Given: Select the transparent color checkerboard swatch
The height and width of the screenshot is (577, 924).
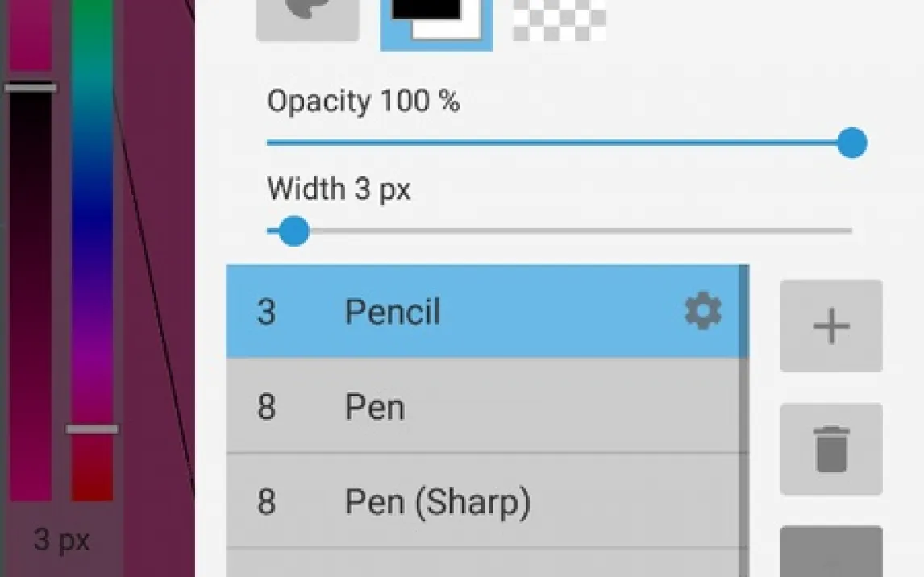Looking at the screenshot, I should point(559,19).
